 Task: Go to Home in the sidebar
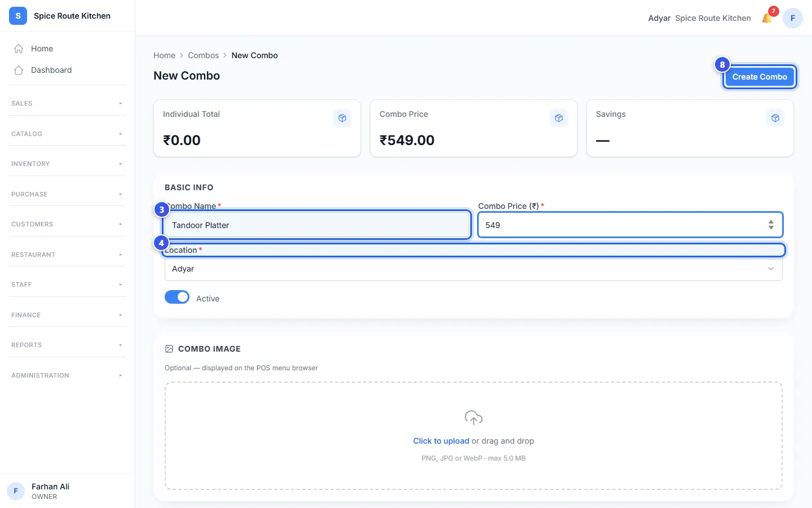tap(68, 49)
